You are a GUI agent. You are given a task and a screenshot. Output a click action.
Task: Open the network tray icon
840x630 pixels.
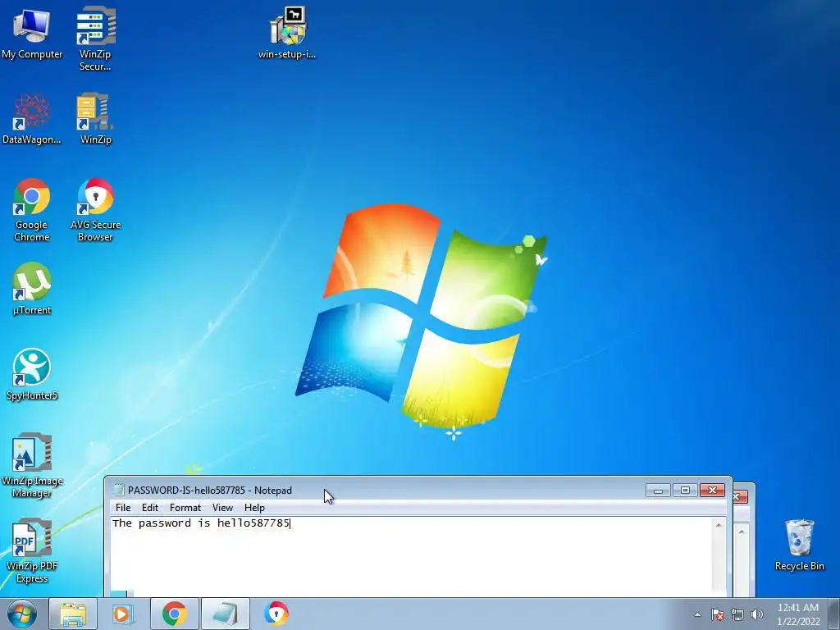pyautogui.click(x=737, y=614)
